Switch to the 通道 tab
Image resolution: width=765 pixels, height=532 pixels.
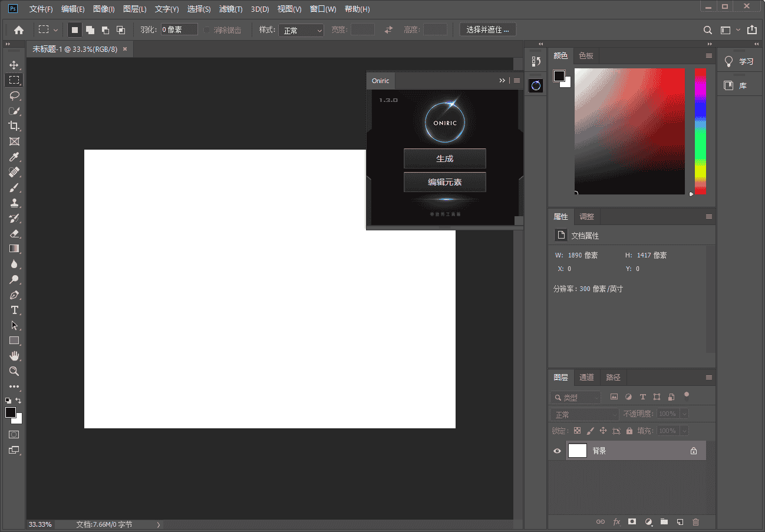[x=586, y=378]
